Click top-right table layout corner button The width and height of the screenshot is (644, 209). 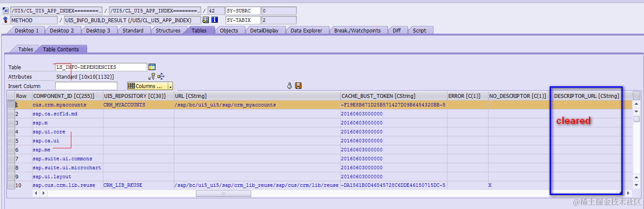tap(636, 96)
